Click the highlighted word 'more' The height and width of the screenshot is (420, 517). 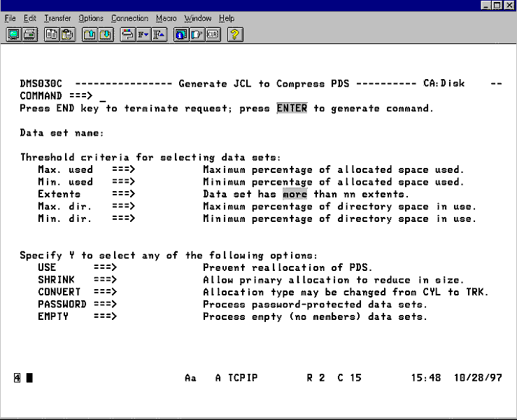coord(295,194)
